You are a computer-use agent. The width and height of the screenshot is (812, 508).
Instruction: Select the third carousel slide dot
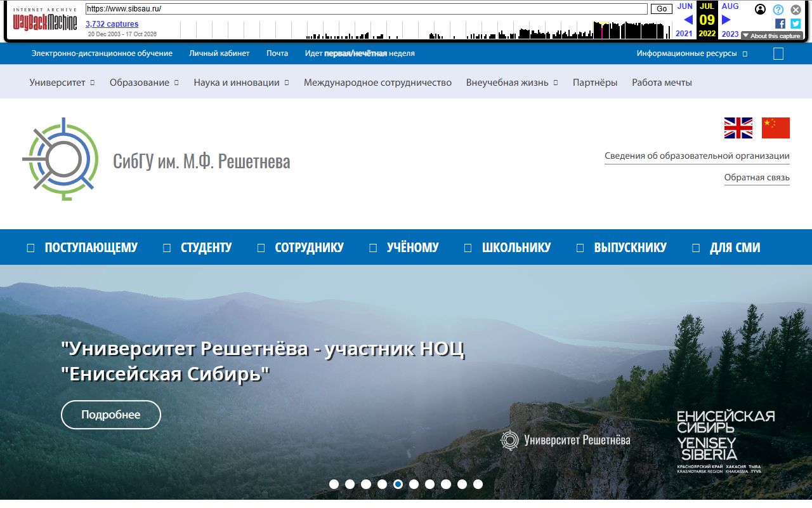[x=366, y=484]
